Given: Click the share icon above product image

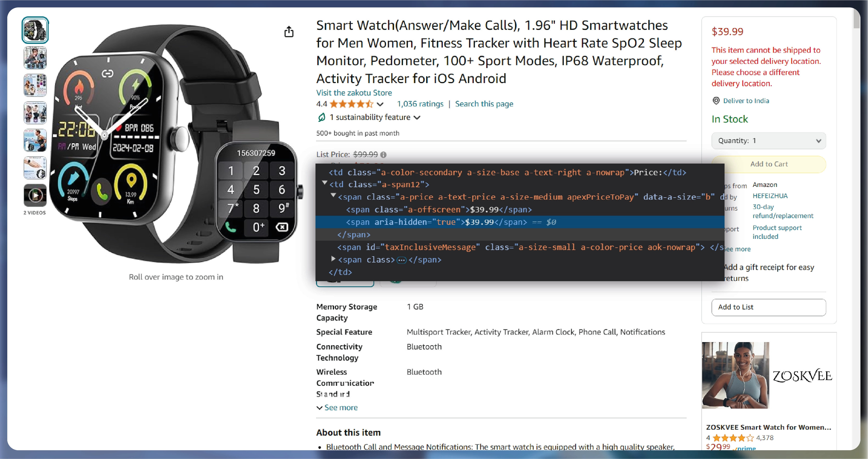Looking at the screenshot, I should click(289, 32).
